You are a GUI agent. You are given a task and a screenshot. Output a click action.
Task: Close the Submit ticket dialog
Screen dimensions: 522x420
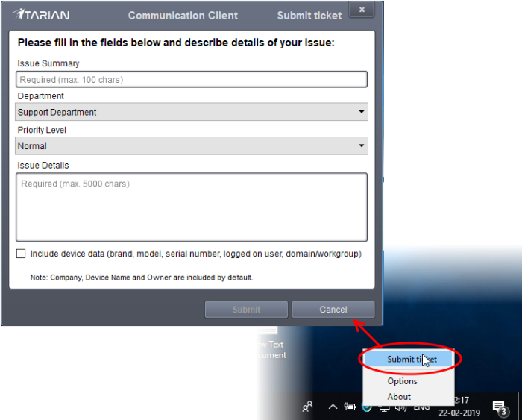click(362, 10)
